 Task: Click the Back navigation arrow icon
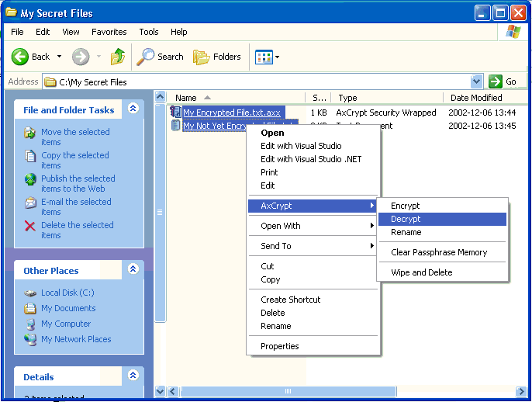tap(21, 57)
